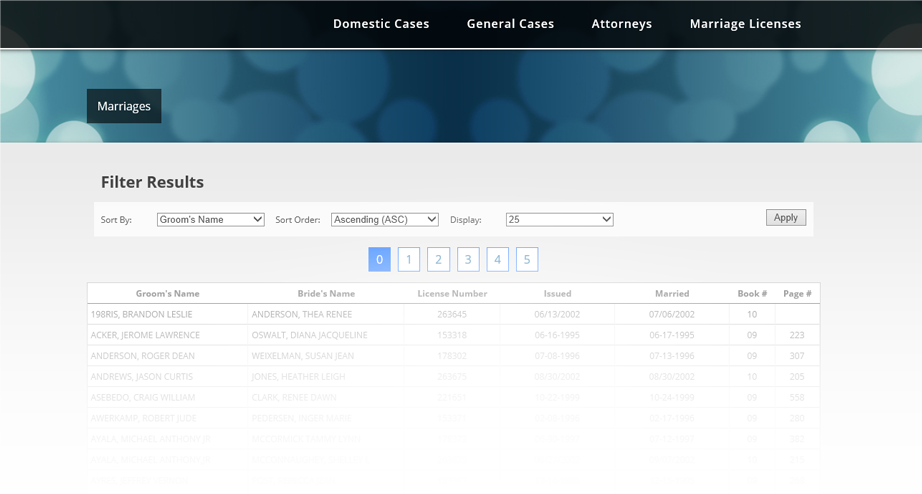The height and width of the screenshot is (494, 922).
Task: Click the Filter Results heading
Action: (x=152, y=182)
